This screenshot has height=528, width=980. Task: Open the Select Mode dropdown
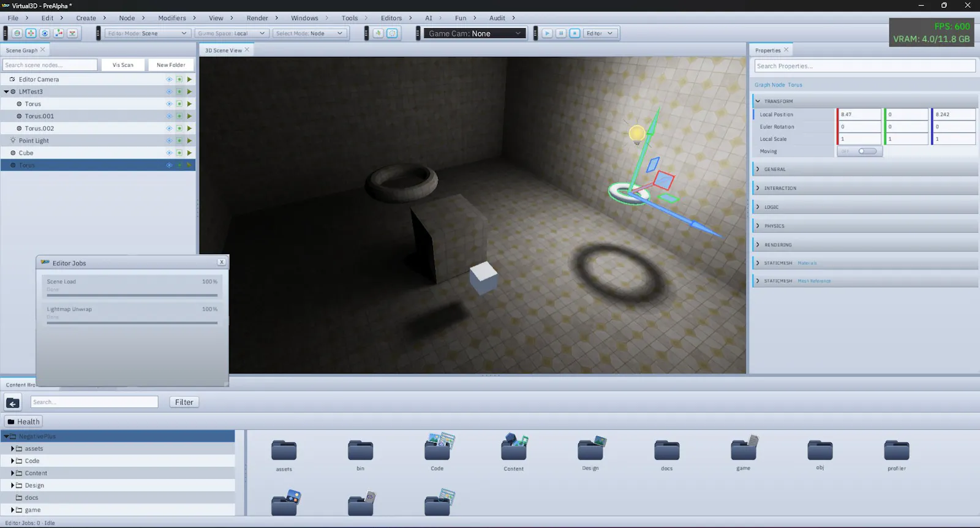310,33
